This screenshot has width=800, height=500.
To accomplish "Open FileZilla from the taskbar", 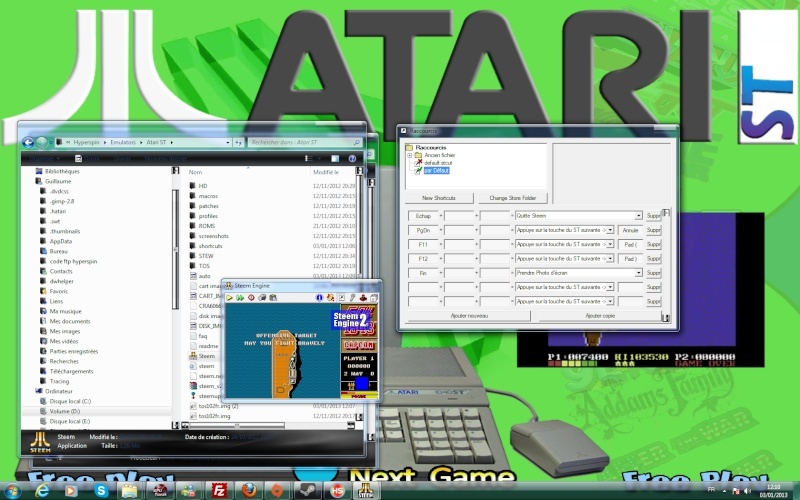I will click(x=219, y=491).
